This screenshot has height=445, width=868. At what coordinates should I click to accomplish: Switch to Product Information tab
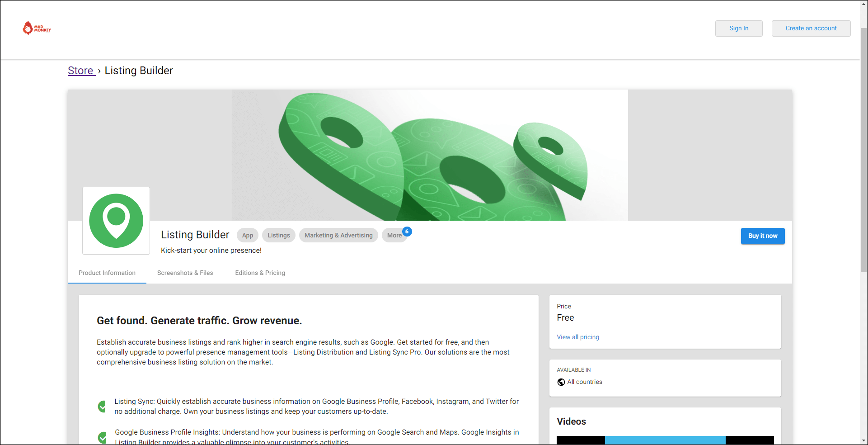click(x=107, y=273)
